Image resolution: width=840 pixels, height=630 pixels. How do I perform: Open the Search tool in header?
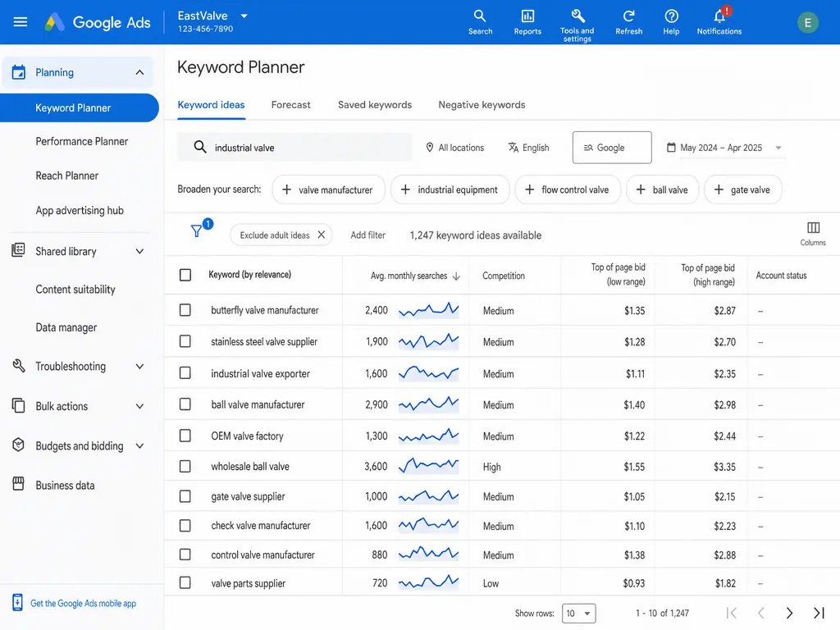coord(480,22)
